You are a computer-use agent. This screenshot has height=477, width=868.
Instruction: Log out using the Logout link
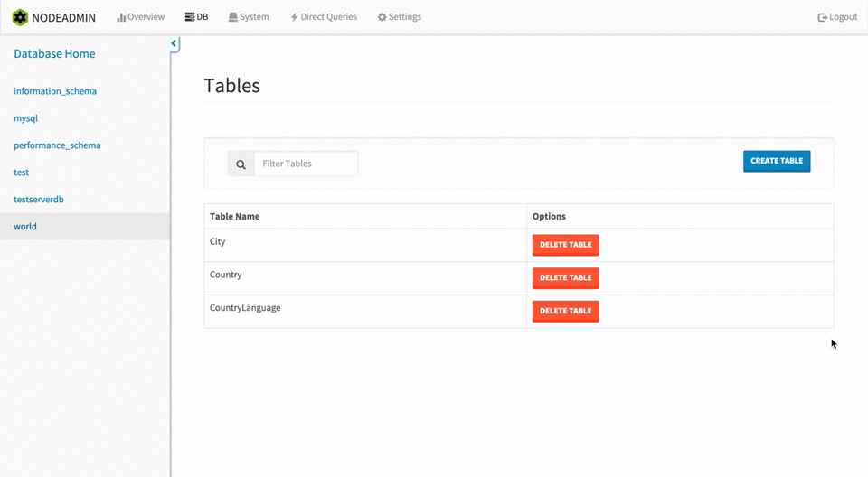837,17
